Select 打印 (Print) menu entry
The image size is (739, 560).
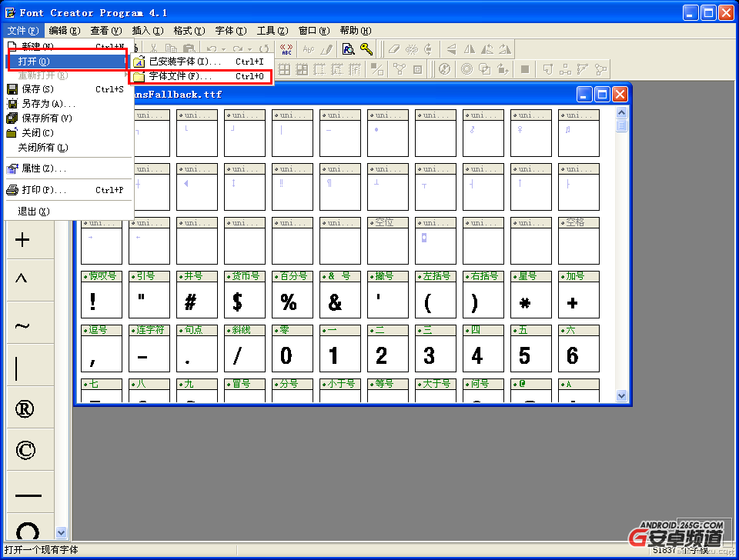click(x=68, y=190)
